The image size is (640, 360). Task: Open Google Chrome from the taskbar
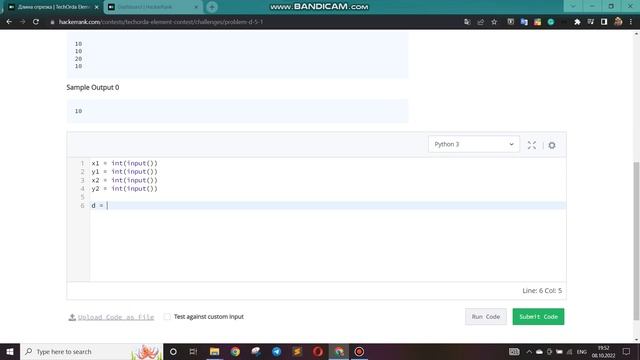(x=235, y=351)
